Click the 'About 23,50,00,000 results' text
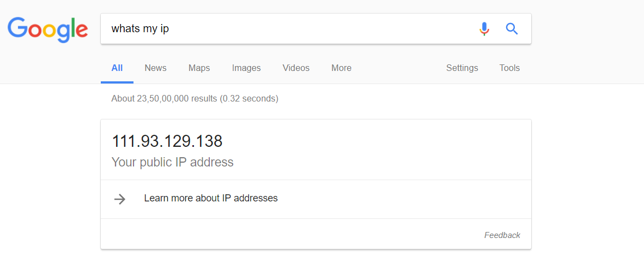 coord(164,99)
